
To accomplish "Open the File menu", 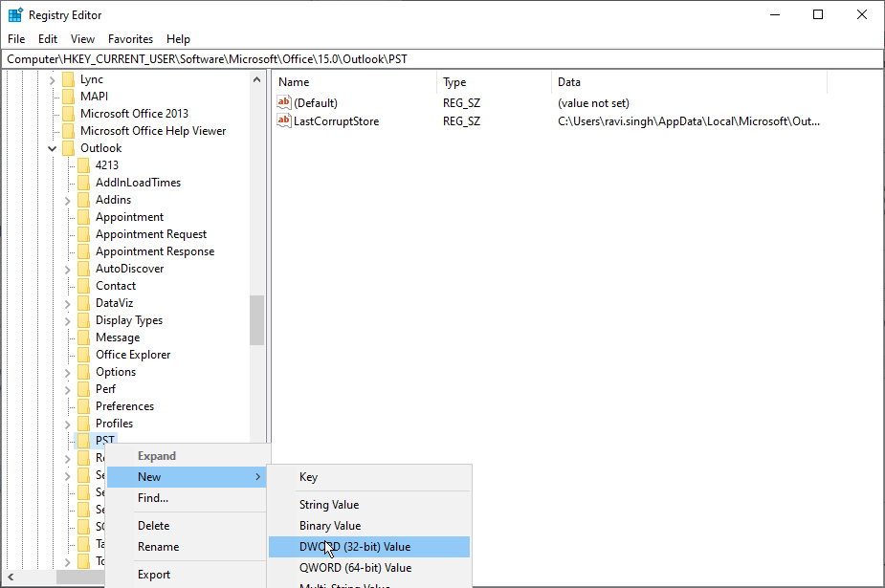I will pyautogui.click(x=16, y=39).
